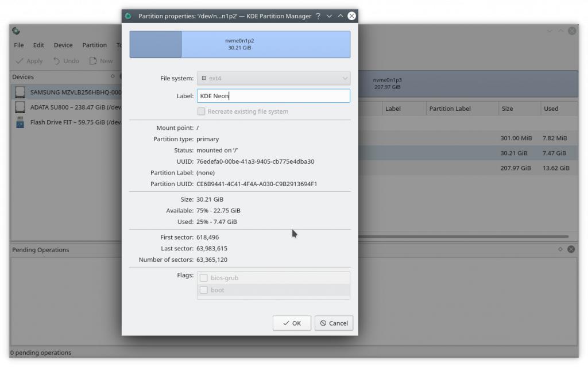Open the File system ext4 dropdown

point(273,78)
